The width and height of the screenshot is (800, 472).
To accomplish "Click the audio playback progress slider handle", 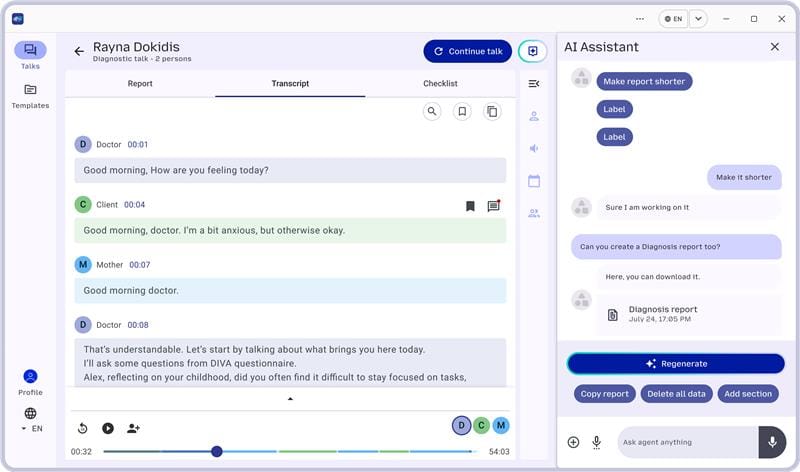I will 217,452.
